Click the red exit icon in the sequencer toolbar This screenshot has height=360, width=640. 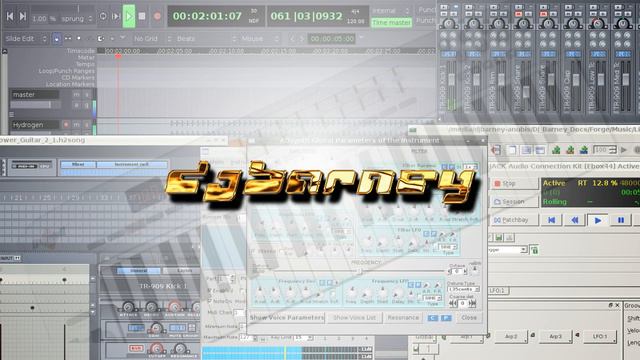point(496,150)
